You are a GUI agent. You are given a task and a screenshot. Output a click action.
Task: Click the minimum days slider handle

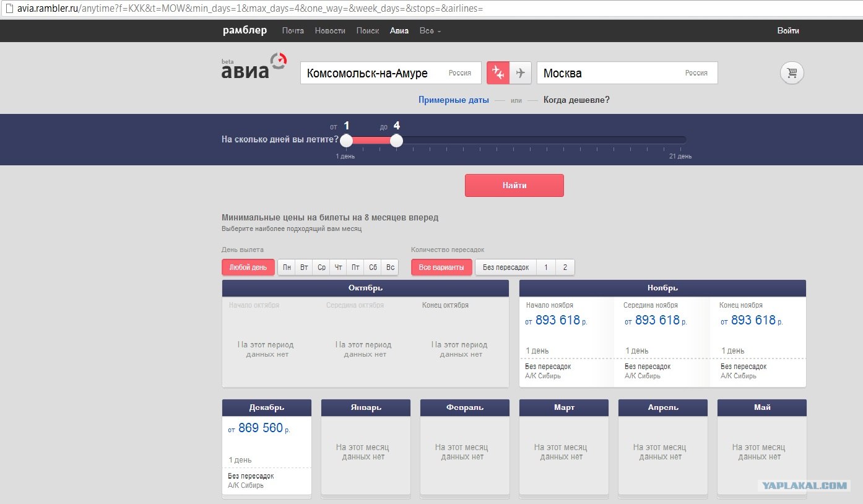tap(347, 141)
